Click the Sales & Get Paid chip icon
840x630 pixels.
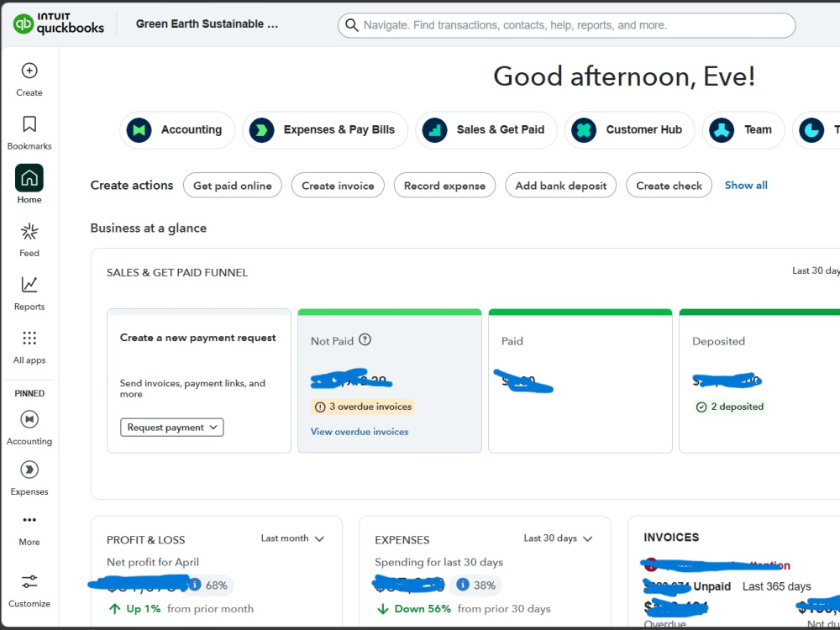tap(434, 130)
